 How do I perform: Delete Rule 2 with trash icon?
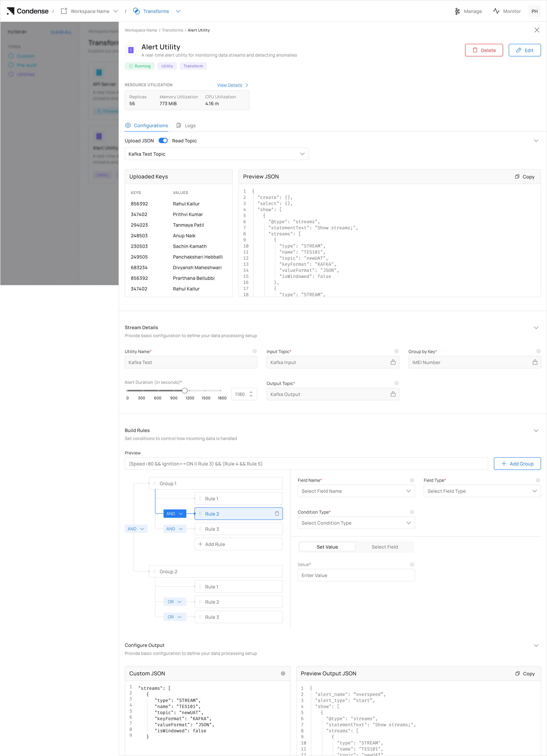(276, 514)
